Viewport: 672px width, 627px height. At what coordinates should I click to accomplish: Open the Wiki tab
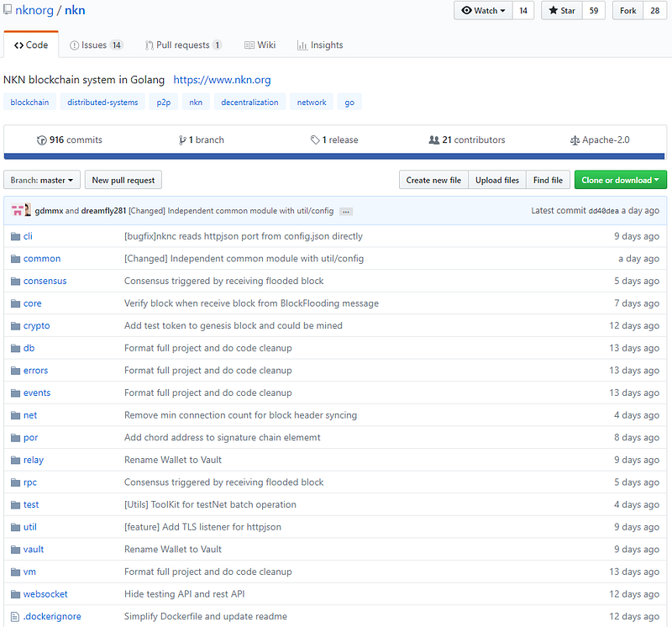(x=260, y=45)
